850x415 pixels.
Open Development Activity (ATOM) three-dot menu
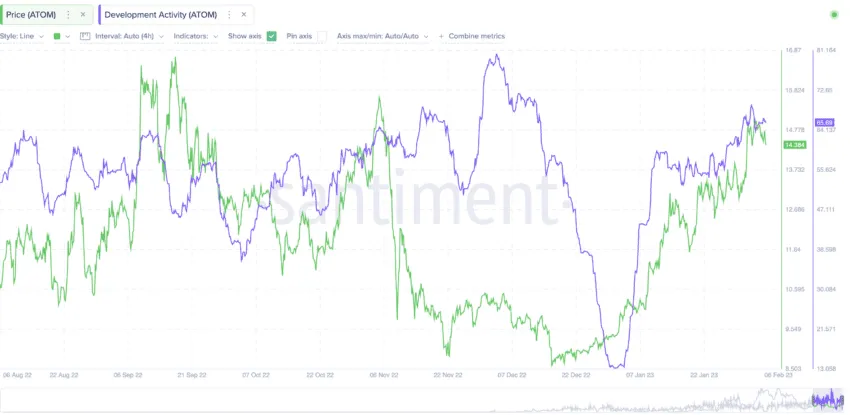(229, 15)
